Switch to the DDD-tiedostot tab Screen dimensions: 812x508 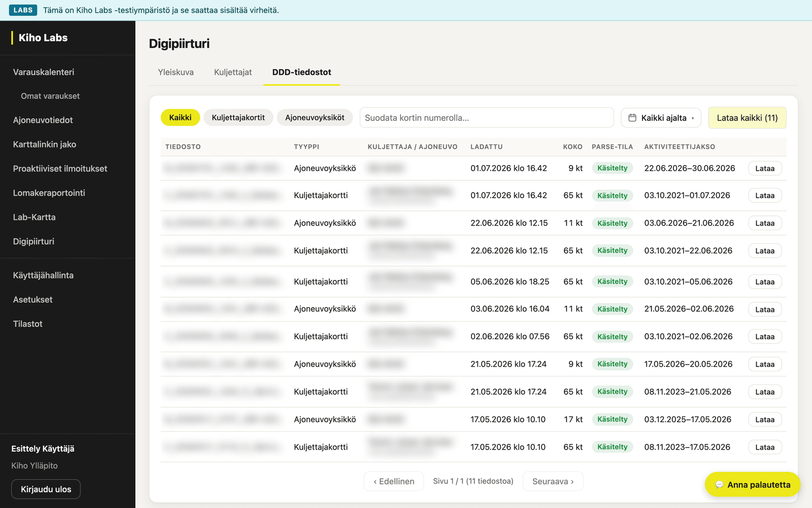301,72
